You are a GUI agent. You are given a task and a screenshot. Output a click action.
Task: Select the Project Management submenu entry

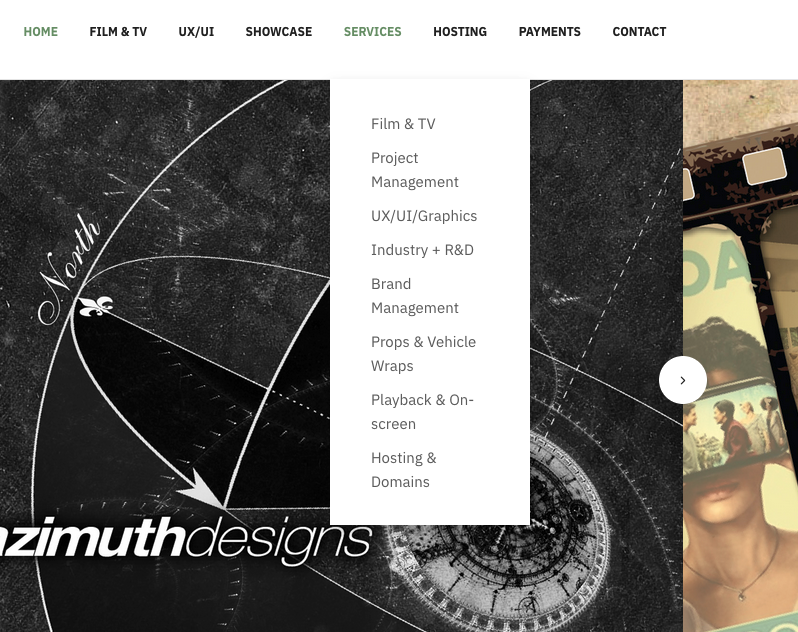point(415,170)
